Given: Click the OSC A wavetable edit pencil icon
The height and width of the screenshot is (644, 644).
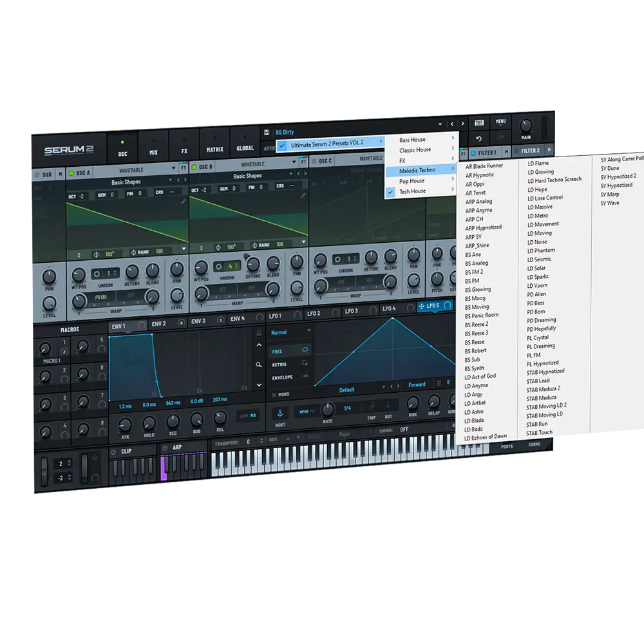Looking at the screenshot, I should point(183,202).
